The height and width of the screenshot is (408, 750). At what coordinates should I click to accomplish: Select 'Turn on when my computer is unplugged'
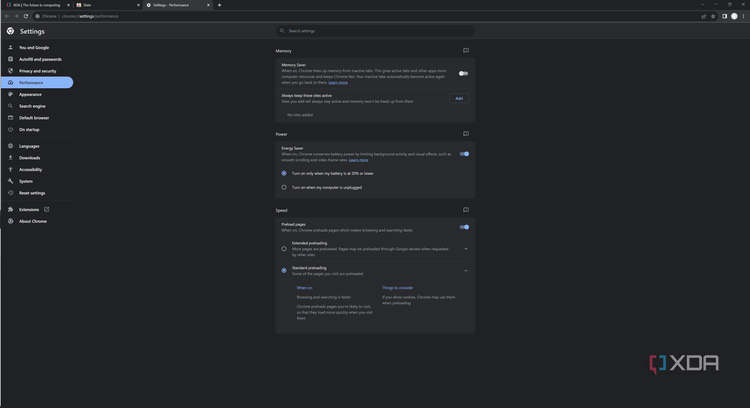[284, 187]
